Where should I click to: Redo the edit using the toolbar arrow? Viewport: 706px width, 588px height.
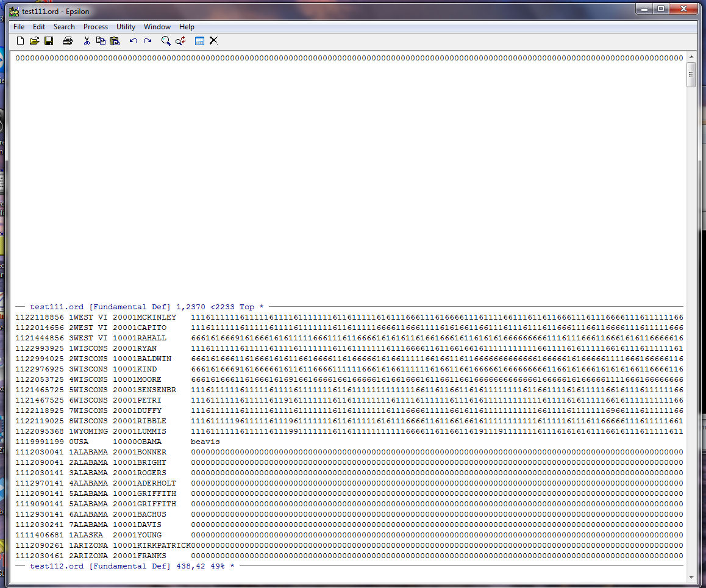(x=148, y=41)
